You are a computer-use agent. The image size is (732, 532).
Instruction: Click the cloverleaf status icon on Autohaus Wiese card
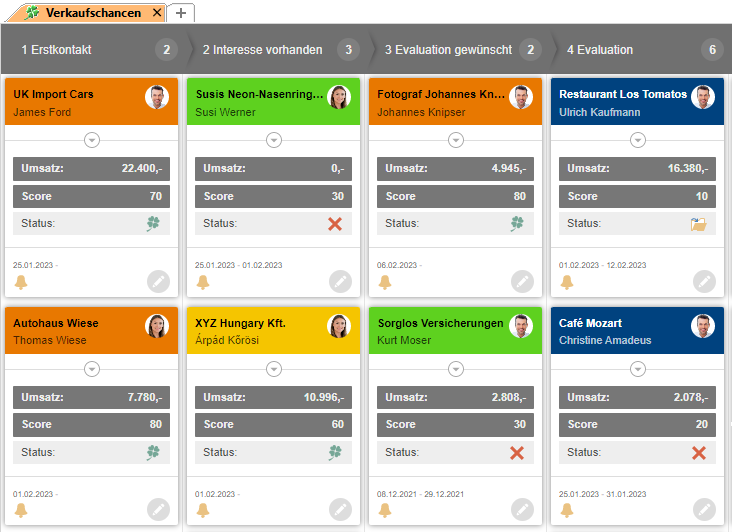pyautogui.click(x=153, y=453)
